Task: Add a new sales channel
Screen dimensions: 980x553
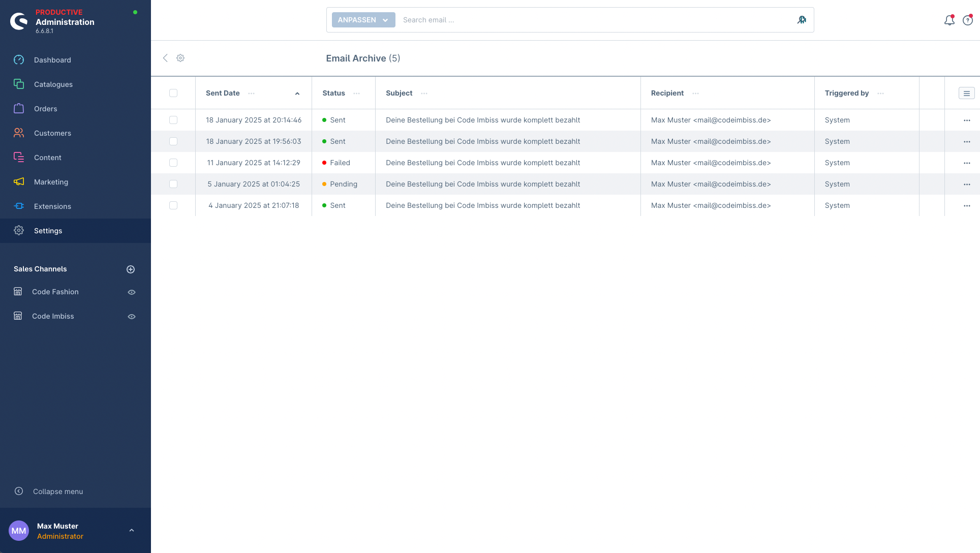Action: tap(131, 269)
